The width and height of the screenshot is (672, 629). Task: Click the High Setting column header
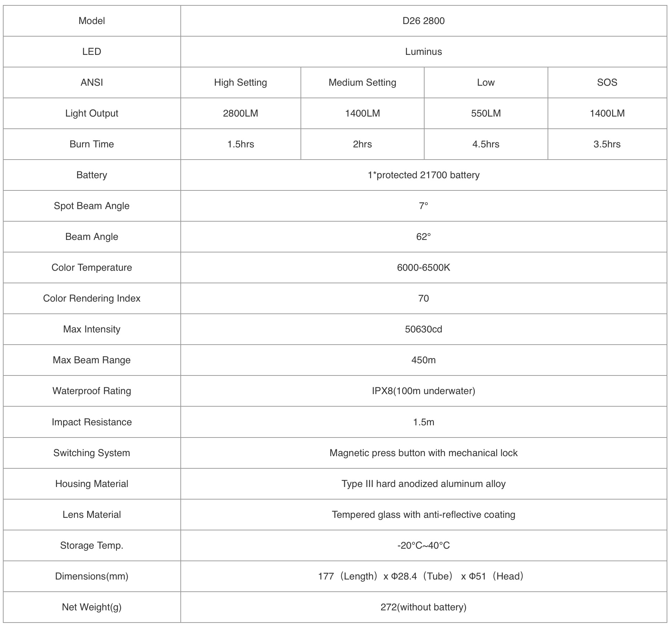(240, 82)
